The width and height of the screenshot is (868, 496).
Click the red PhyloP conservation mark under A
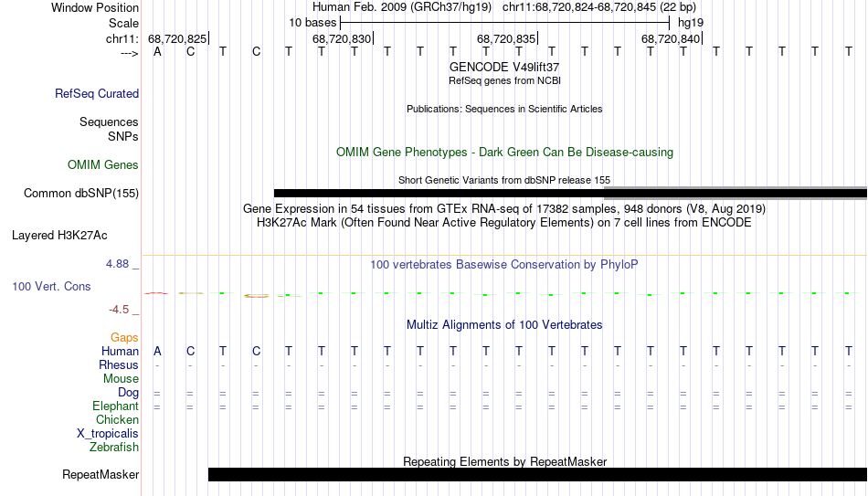point(156,293)
